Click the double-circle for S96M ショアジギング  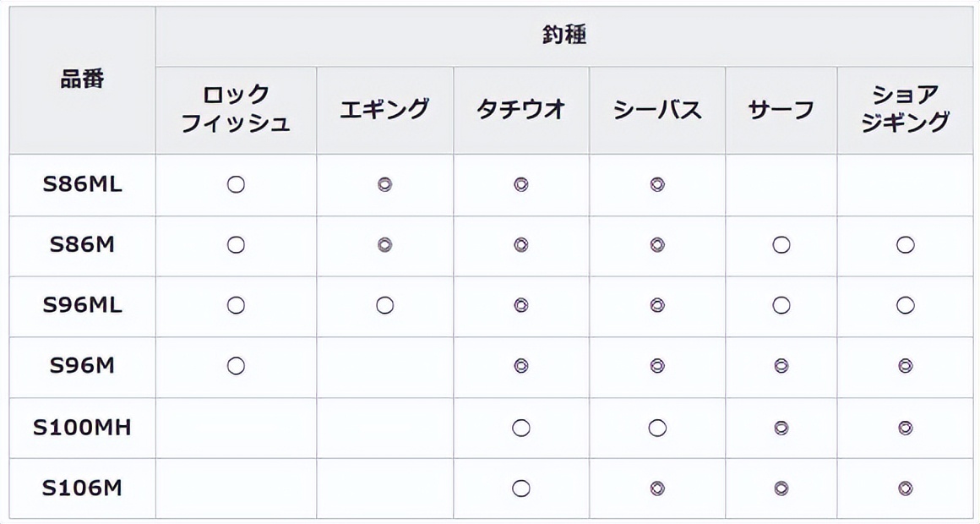click(905, 366)
